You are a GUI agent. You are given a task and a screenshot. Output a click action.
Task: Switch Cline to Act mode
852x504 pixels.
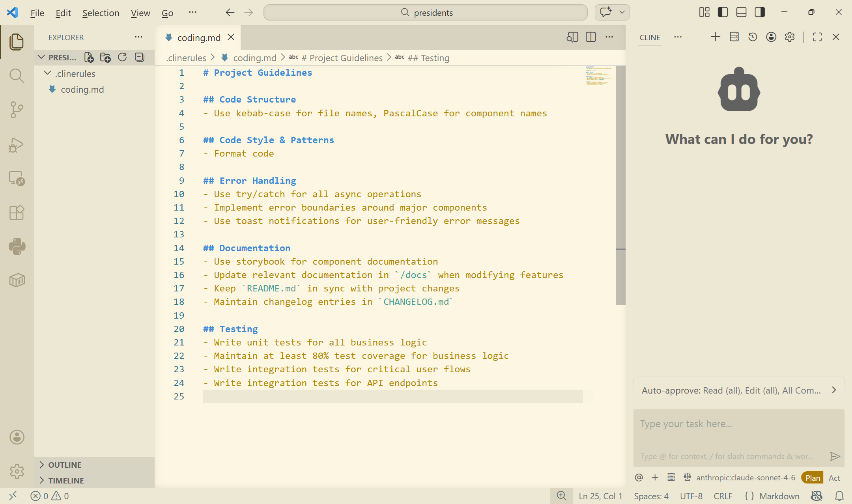tap(834, 478)
